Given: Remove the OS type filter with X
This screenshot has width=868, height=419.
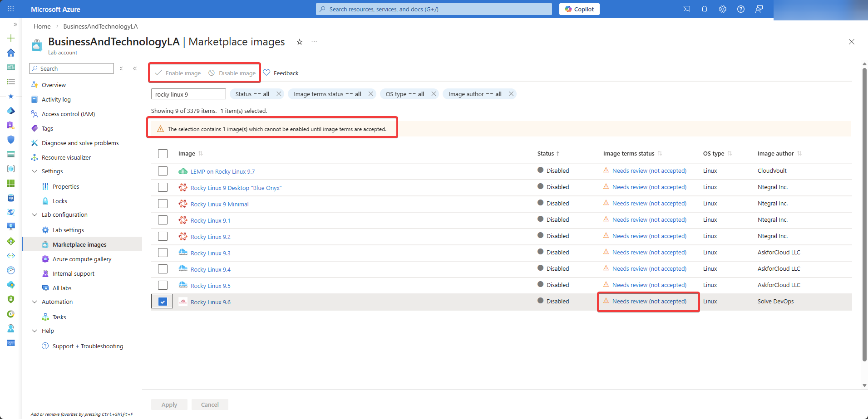Looking at the screenshot, I should [x=434, y=94].
